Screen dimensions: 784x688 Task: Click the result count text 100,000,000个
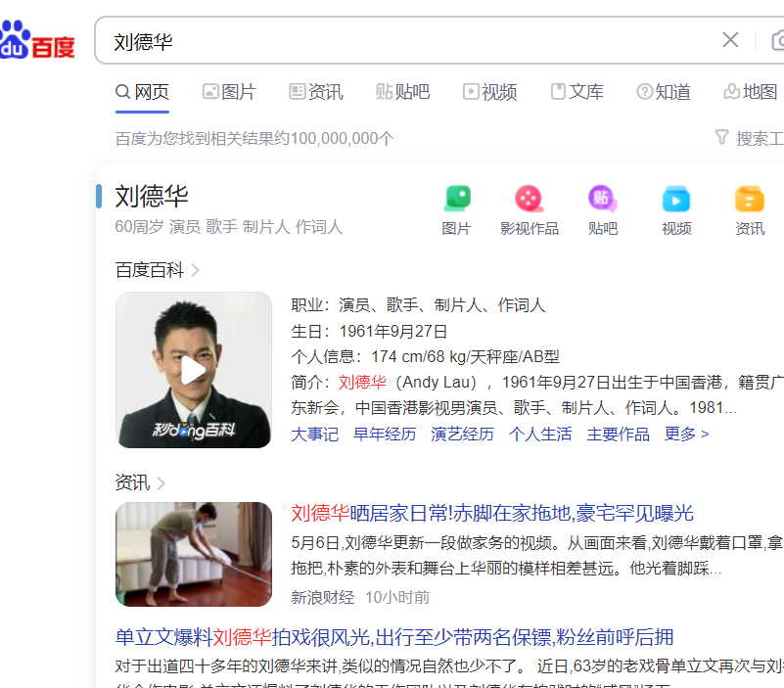342,139
